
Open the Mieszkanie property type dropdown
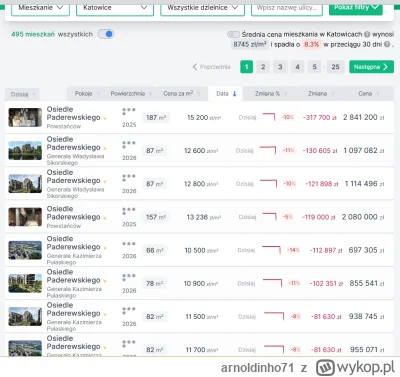(40, 9)
